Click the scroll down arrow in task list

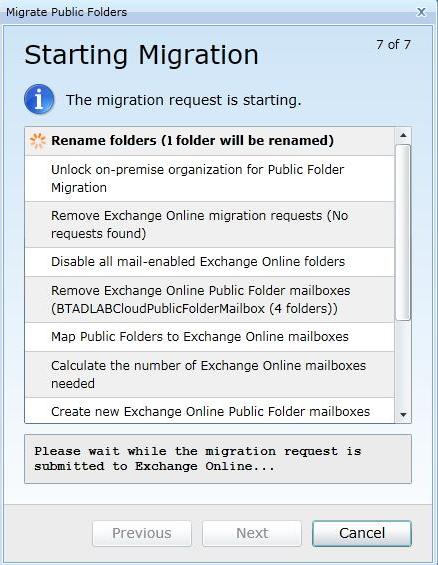[403, 415]
